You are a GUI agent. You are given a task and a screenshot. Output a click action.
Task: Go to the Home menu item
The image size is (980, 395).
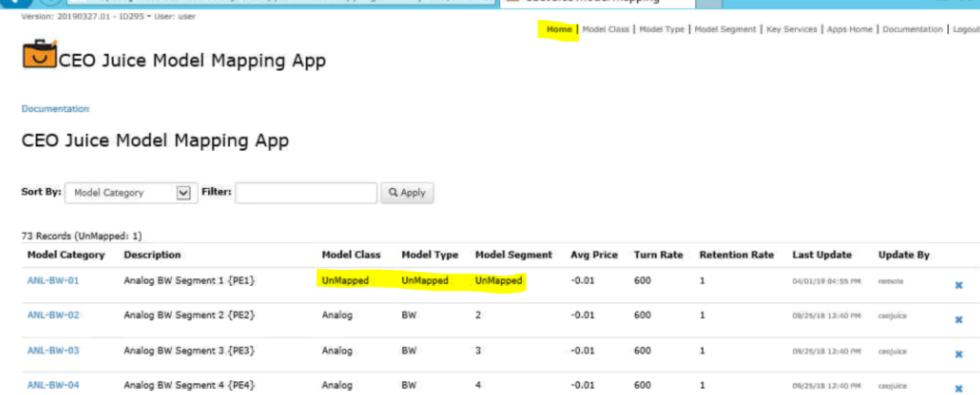pyautogui.click(x=559, y=30)
